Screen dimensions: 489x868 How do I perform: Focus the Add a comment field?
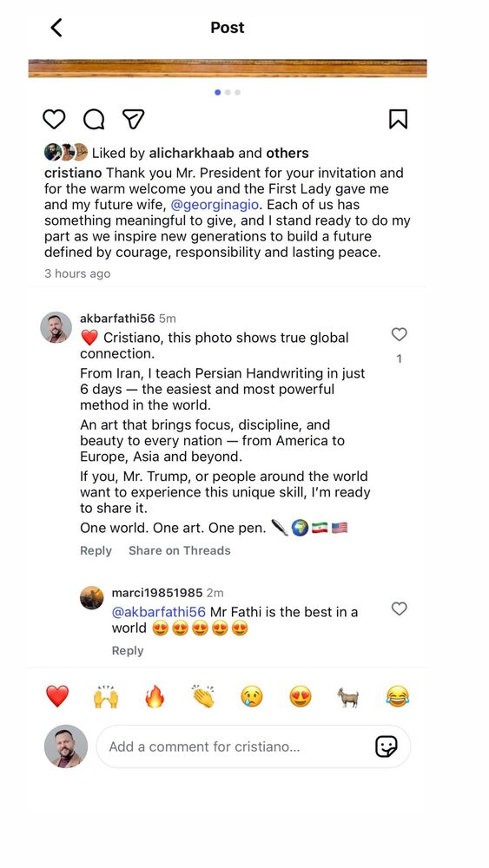click(254, 746)
